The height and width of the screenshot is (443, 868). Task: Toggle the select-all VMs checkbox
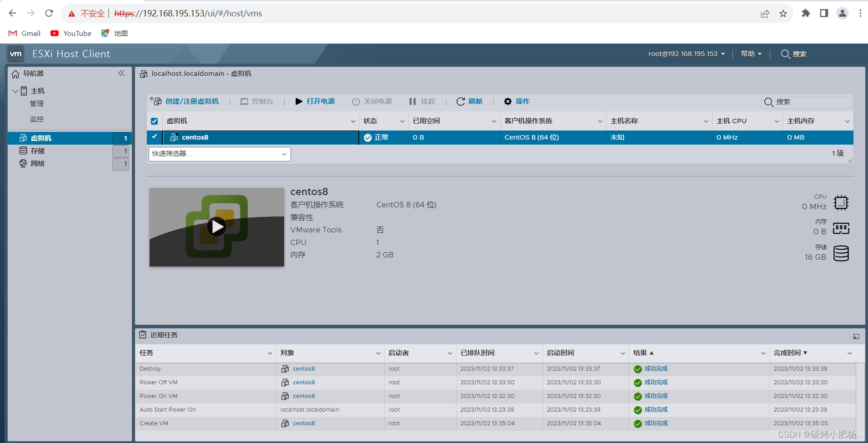coord(155,121)
